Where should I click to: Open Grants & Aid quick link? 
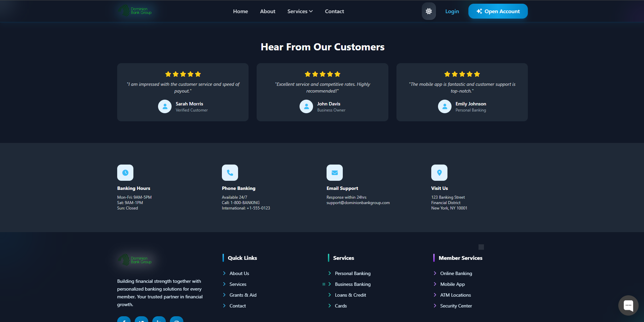tap(243, 295)
